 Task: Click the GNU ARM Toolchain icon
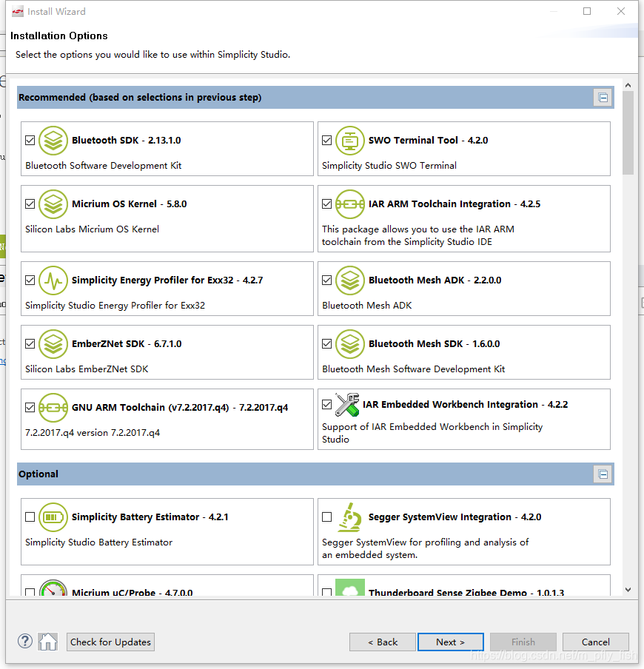53,408
